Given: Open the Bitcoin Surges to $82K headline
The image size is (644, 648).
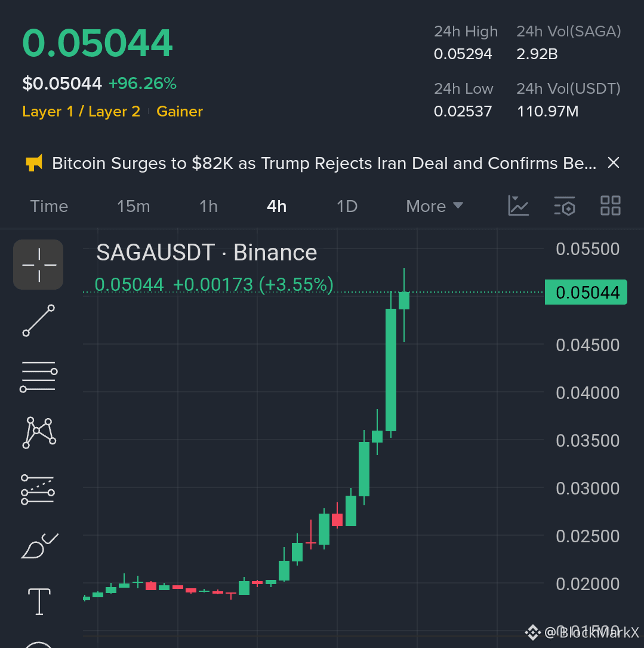Looking at the screenshot, I should point(324,163).
